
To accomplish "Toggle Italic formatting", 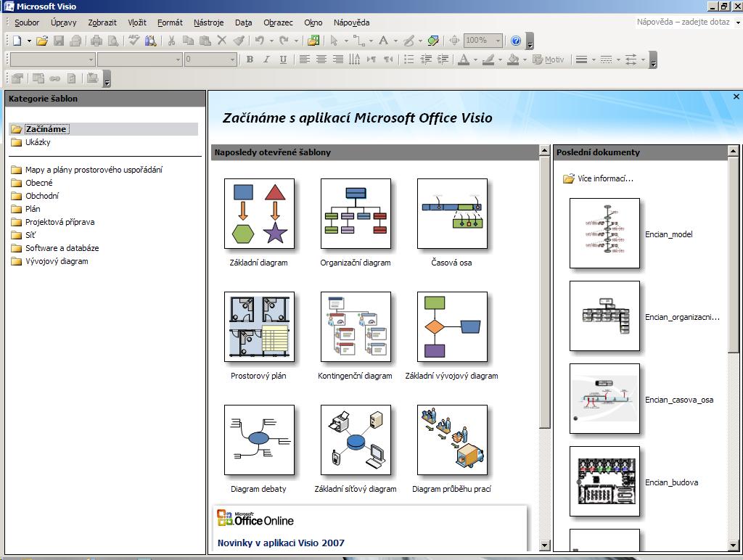I will click(266, 59).
